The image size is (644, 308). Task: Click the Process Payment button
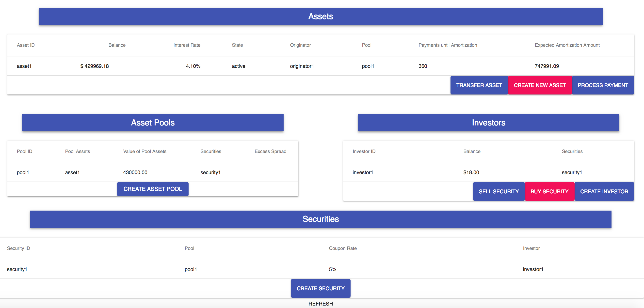click(602, 85)
